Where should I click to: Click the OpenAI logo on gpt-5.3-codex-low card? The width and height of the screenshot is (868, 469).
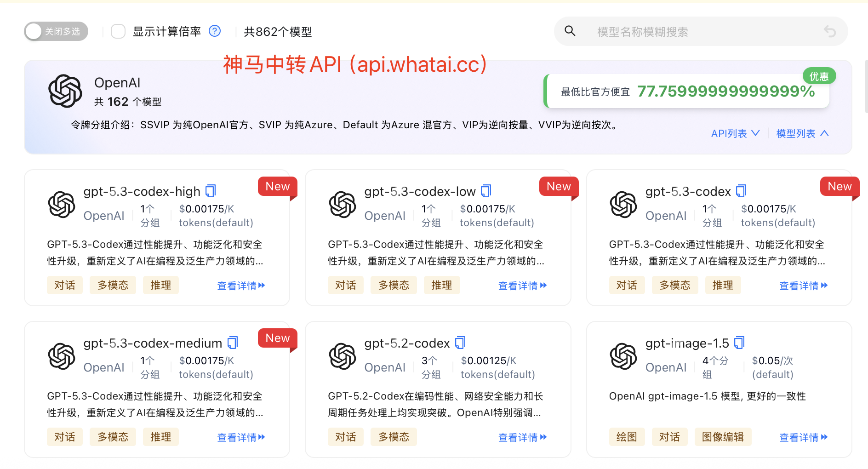343,206
